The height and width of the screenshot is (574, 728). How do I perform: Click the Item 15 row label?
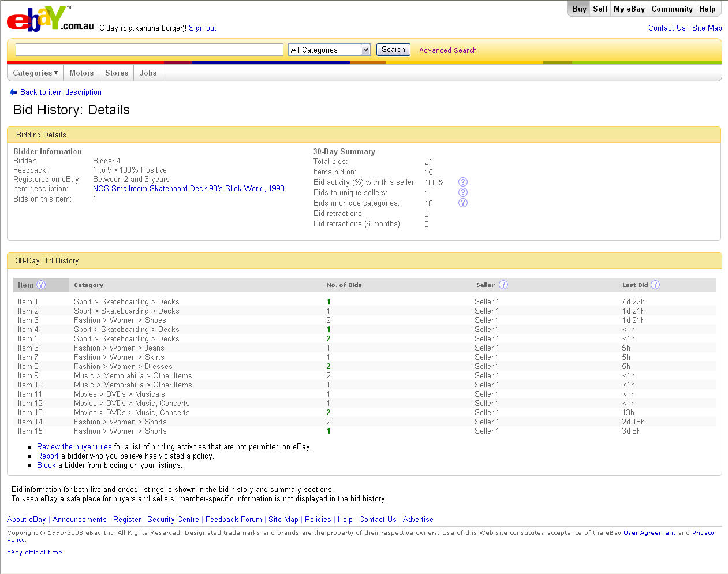click(30, 431)
